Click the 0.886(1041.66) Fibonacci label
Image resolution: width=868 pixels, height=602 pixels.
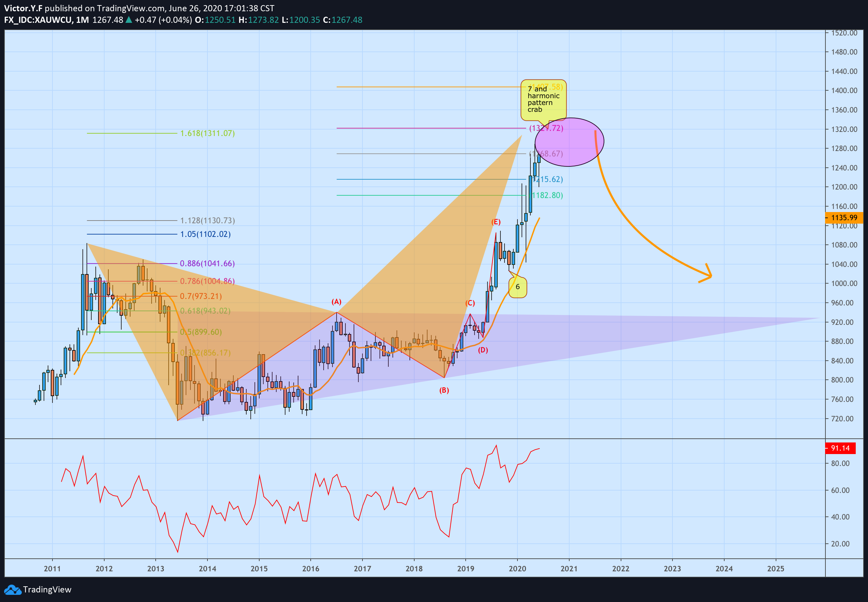click(x=207, y=263)
